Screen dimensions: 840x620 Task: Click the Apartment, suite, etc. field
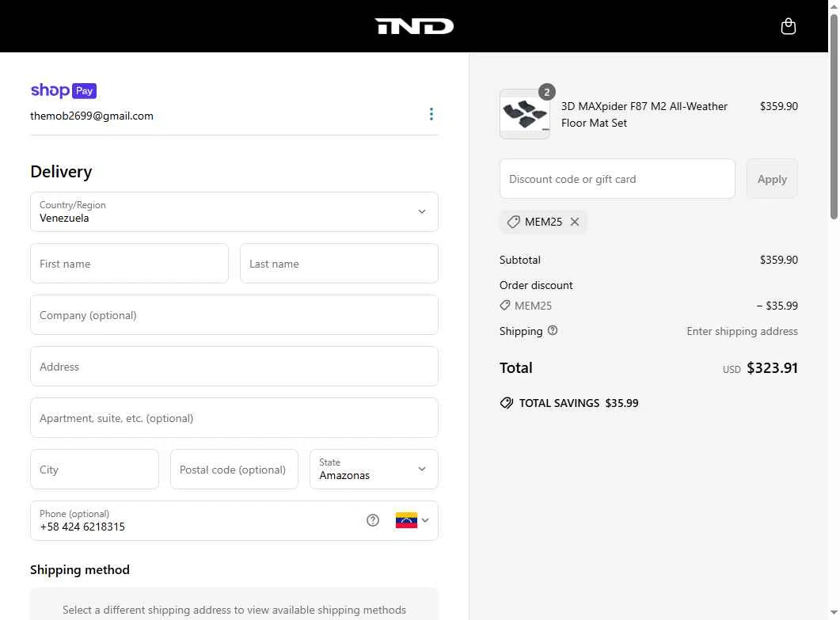[x=234, y=418]
